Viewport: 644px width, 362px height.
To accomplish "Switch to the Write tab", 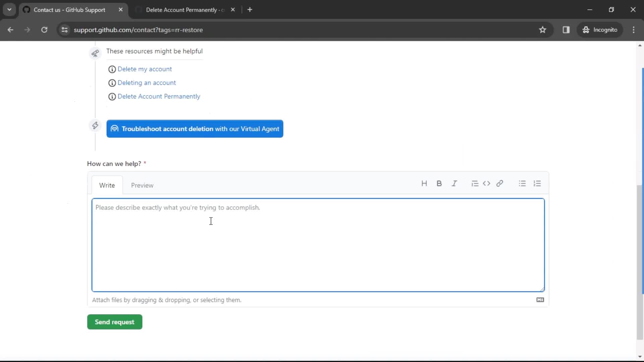I will (x=107, y=185).
